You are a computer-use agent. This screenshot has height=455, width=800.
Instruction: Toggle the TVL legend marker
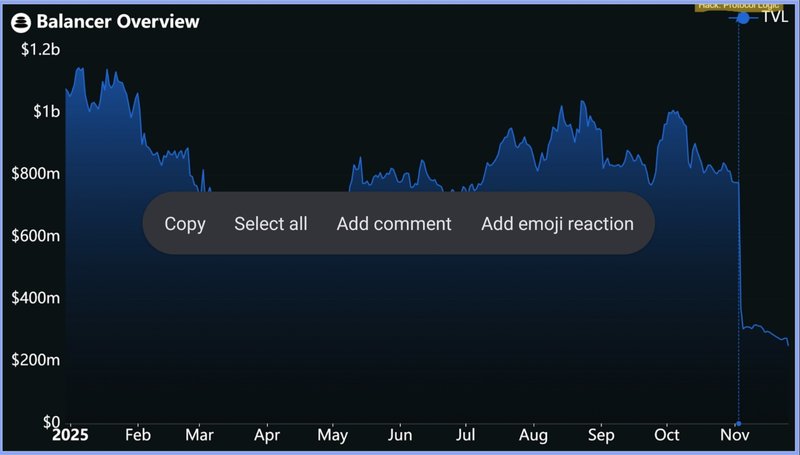coord(743,18)
